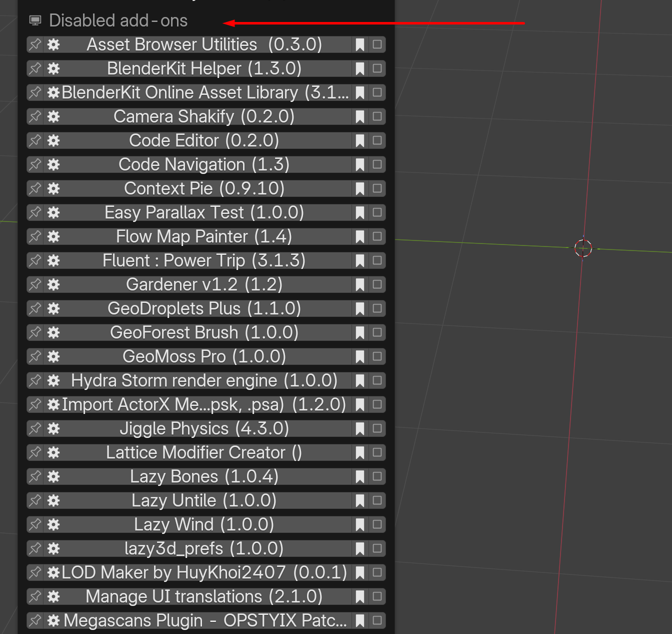Click the gear icon beside Flow Map Painter
Viewport: 672px width, 634px height.
coord(53,236)
